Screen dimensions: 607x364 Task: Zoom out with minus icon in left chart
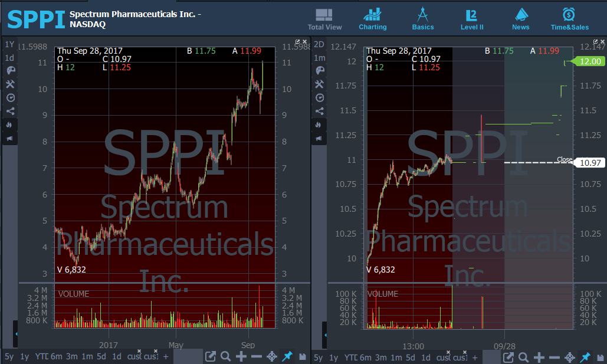pos(256,357)
